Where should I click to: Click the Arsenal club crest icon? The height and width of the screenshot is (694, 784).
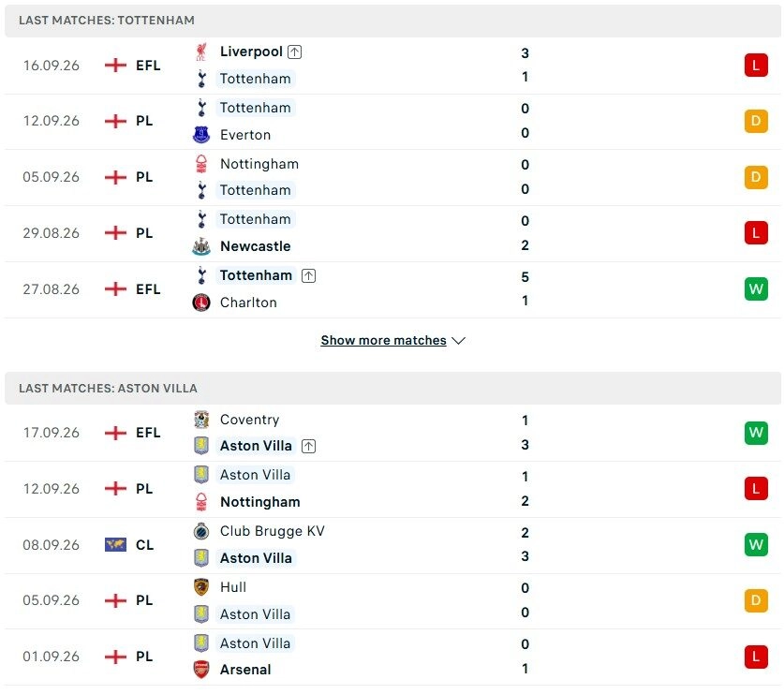tap(201, 670)
